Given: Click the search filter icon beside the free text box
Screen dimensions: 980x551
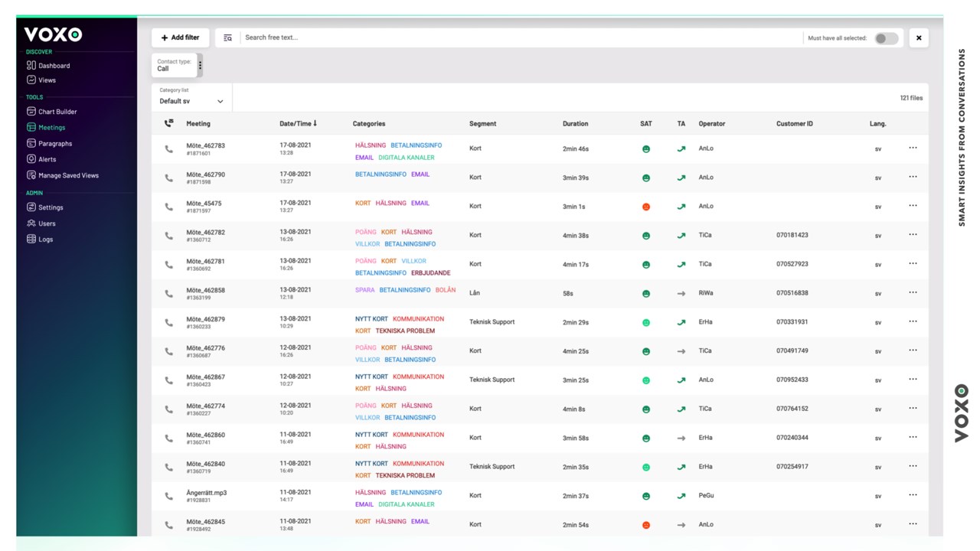Looking at the screenshot, I should pyautogui.click(x=227, y=37).
